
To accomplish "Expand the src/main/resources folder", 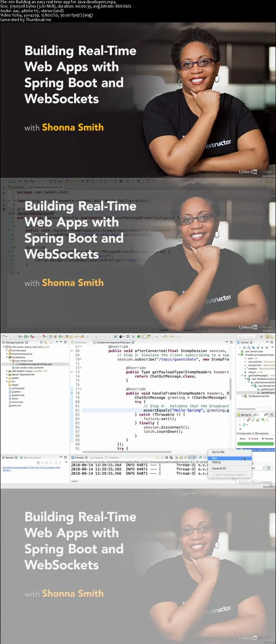I will (x=7, y=354).
